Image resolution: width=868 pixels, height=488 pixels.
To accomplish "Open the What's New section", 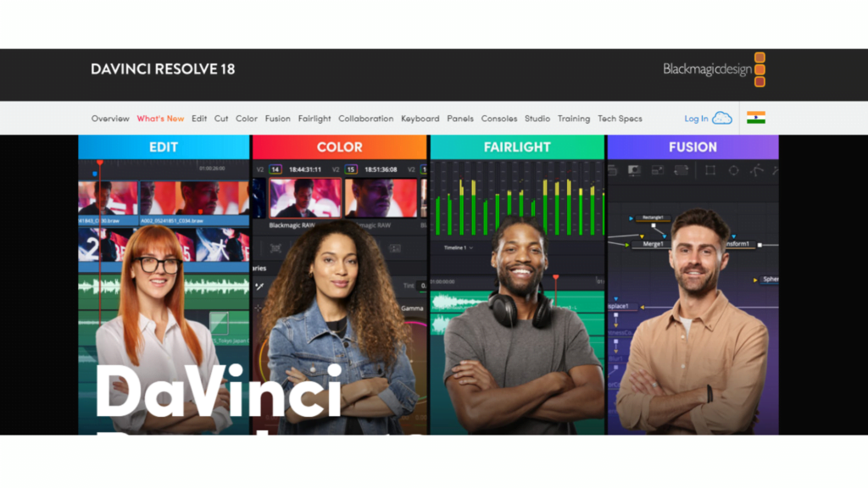I will 160,119.
